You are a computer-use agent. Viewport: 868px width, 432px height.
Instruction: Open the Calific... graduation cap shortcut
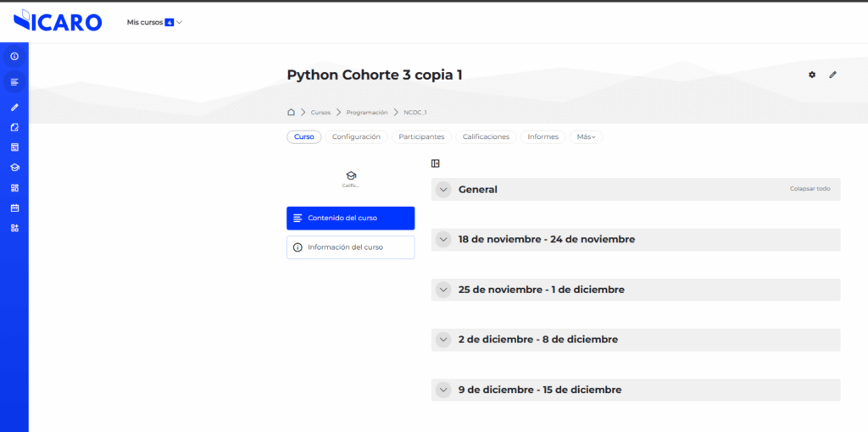(x=351, y=178)
